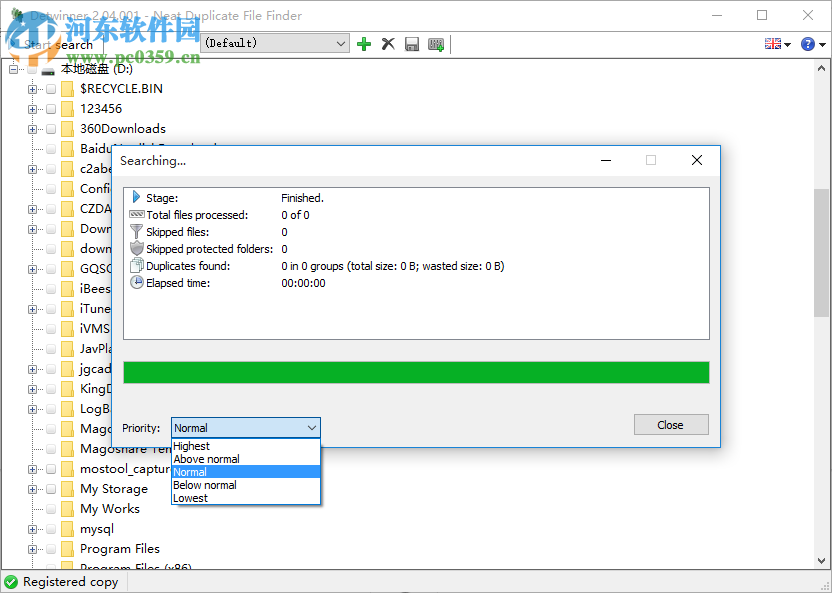Expand the 360Downloads folder

[x=32, y=129]
